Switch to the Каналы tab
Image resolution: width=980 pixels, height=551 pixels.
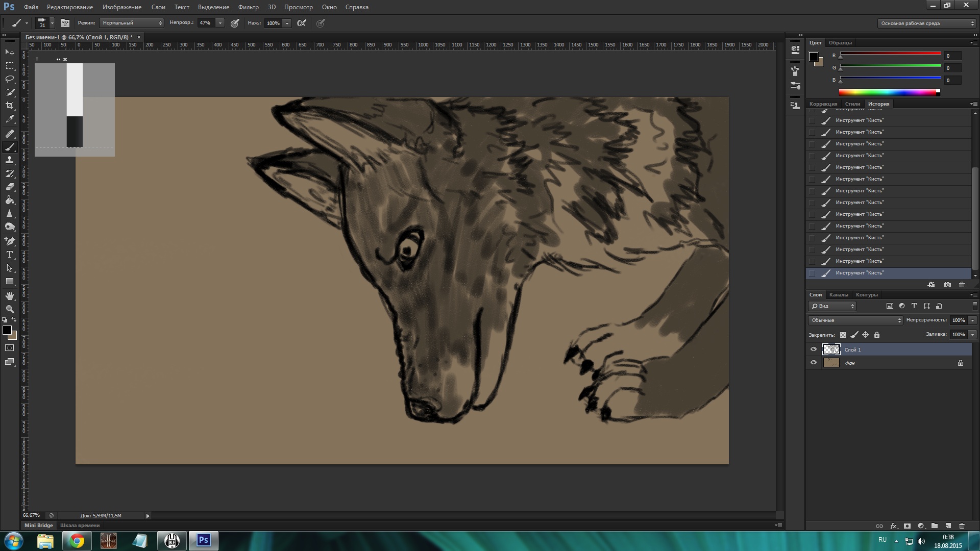839,294
